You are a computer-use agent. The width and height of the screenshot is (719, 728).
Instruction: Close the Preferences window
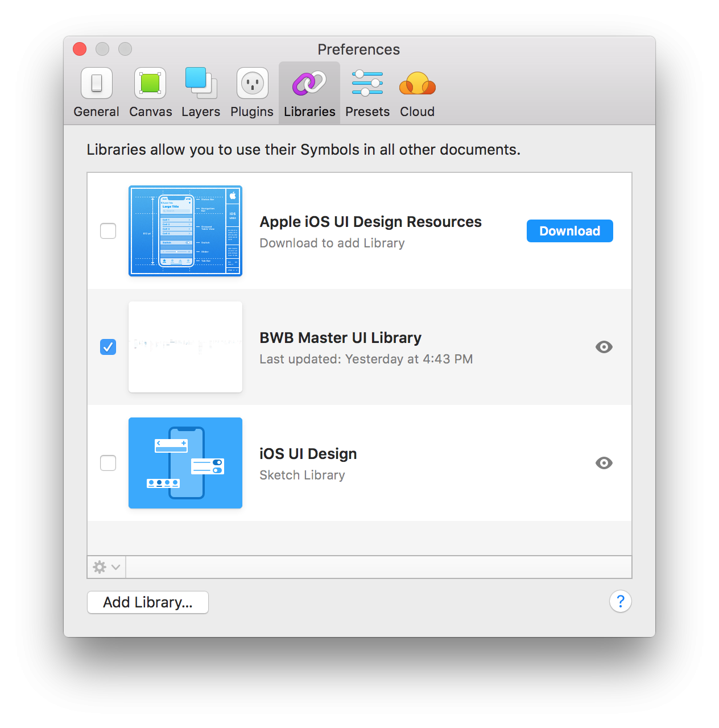coord(80,49)
